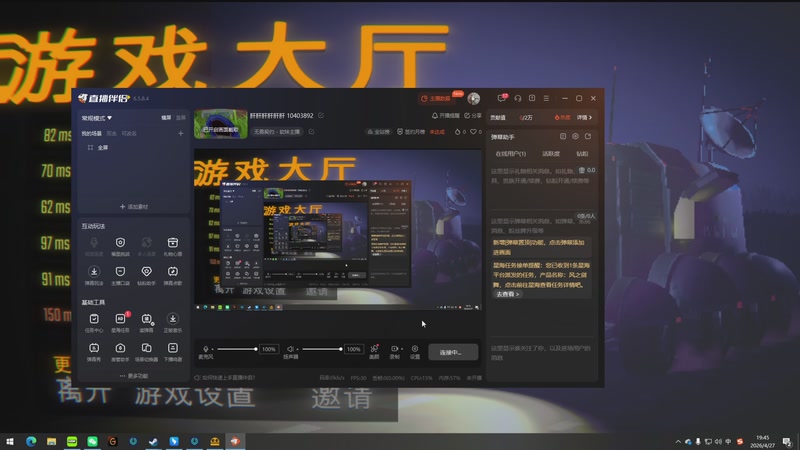Screen dimensions: 800x450
Task: Open 星海任务 icon with red badge
Action: point(120,319)
